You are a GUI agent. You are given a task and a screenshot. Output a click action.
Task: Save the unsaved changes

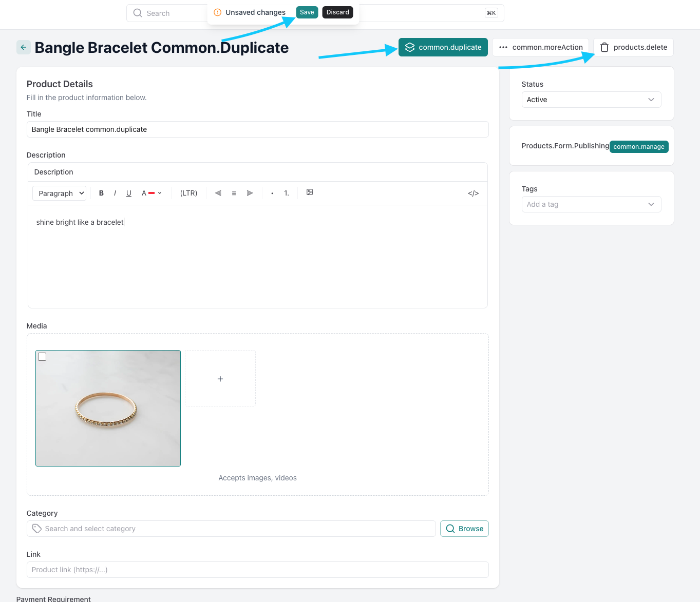(307, 12)
